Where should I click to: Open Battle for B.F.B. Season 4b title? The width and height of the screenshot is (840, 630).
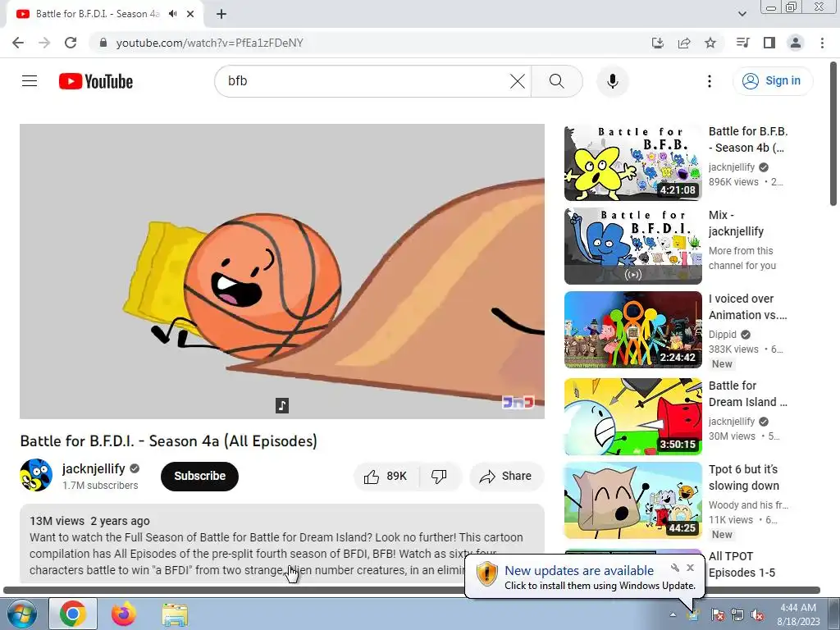[748, 139]
